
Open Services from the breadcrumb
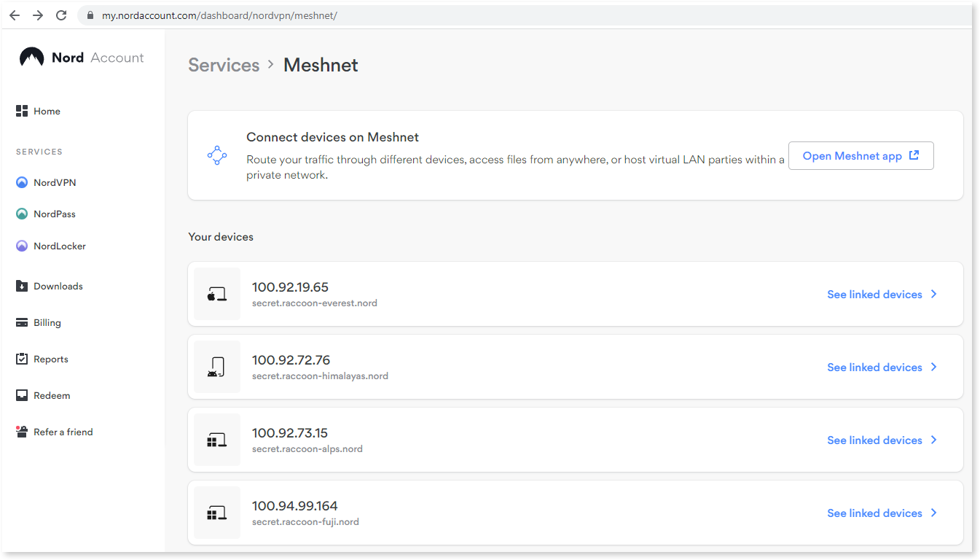pyautogui.click(x=224, y=65)
